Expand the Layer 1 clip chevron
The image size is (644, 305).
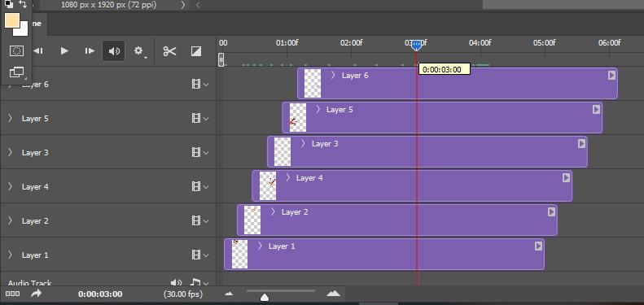click(260, 246)
